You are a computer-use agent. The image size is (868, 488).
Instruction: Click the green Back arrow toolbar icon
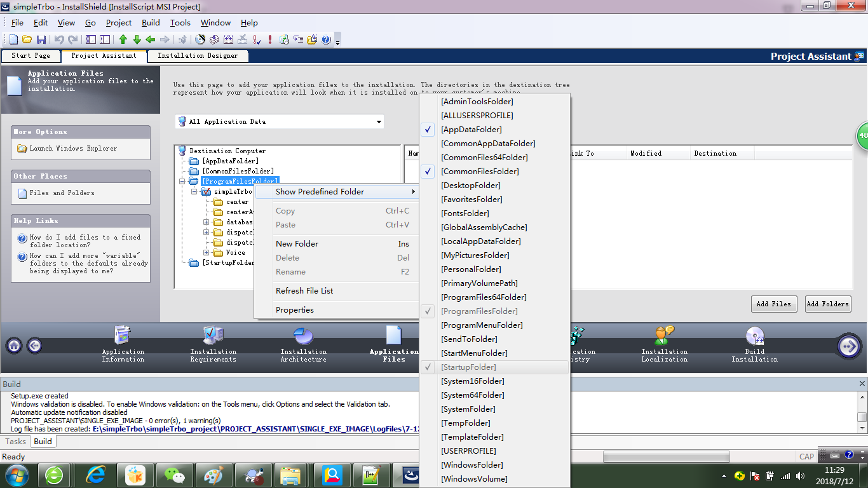[151, 39]
